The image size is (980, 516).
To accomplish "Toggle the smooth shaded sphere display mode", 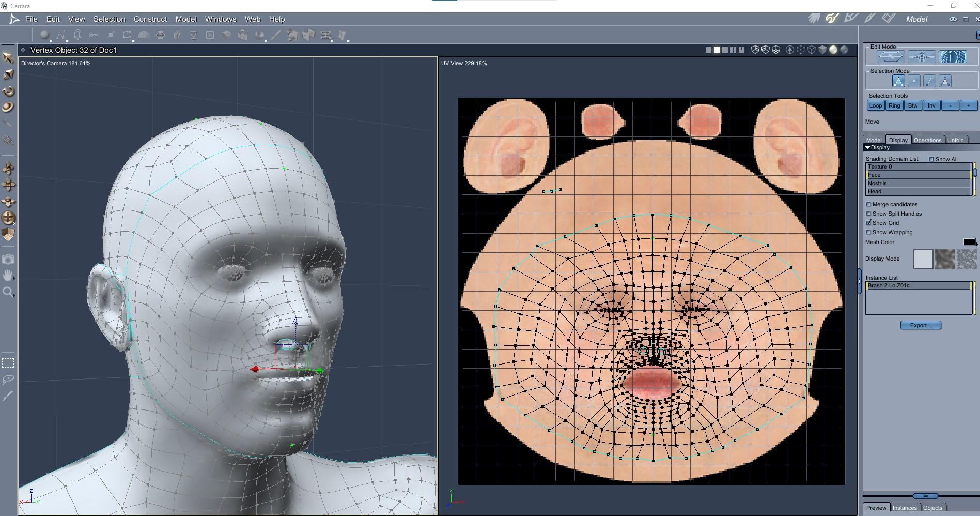I will (x=833, y=50).
